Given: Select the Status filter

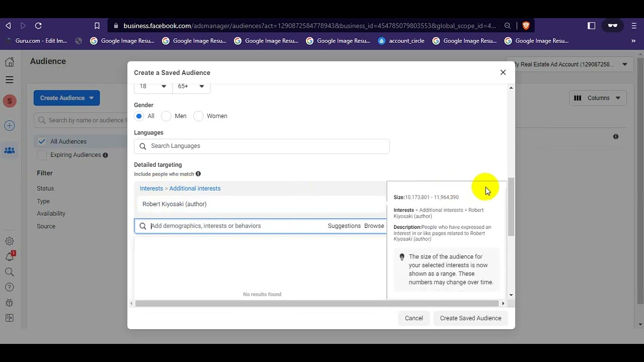Looking at the screenshot, I should coord(45,189).
